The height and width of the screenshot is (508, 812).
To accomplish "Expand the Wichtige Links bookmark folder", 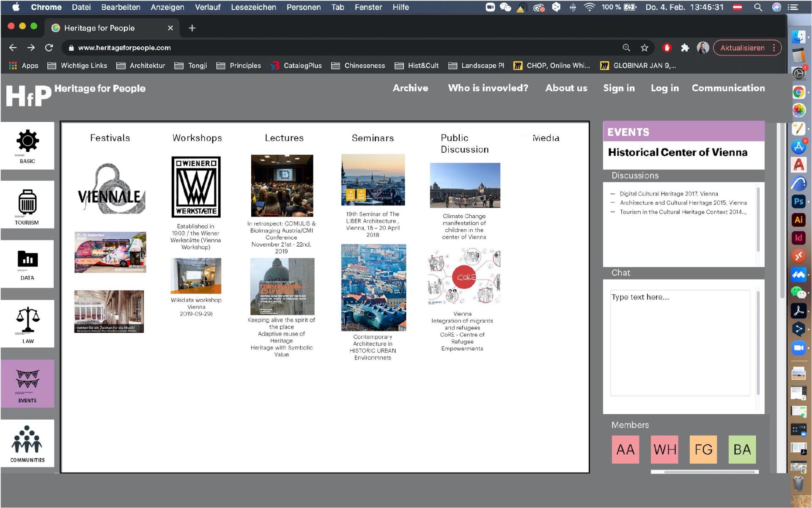I will coord(77,66).
